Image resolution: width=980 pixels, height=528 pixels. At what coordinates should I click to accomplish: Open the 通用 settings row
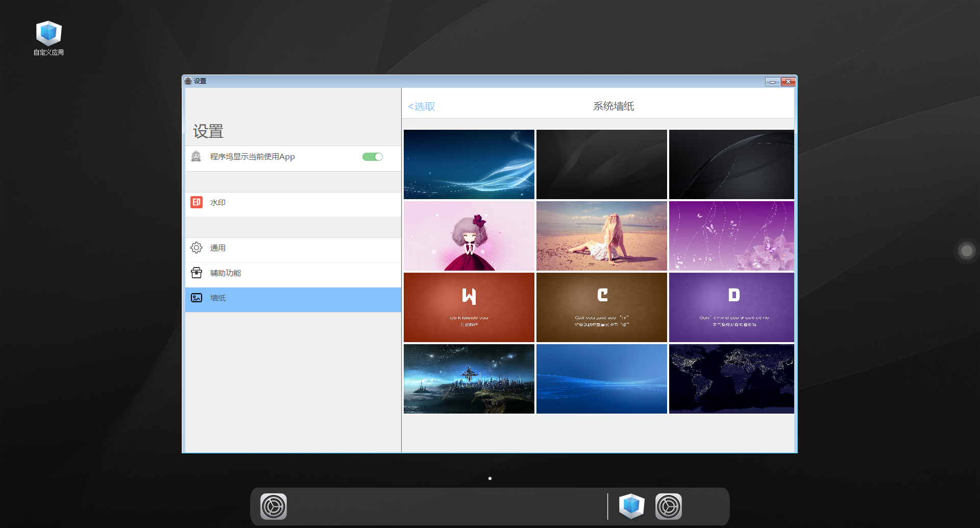[x=293, y=250]
